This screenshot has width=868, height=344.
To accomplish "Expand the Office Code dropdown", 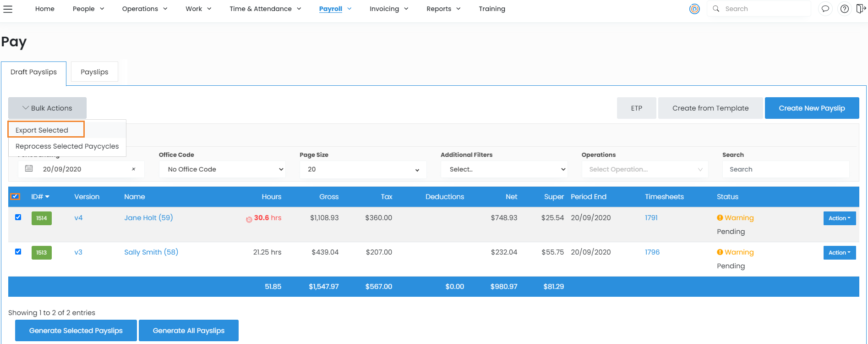I will [222, 169].
